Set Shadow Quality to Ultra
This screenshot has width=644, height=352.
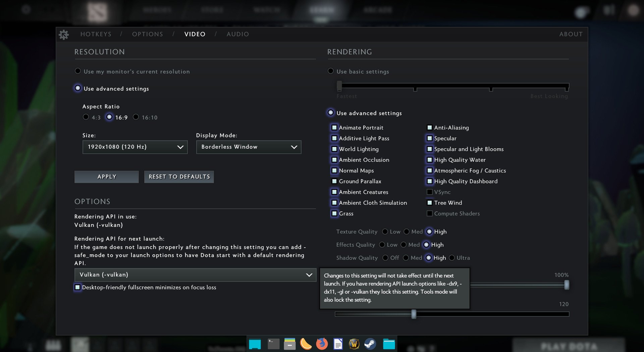click(452, 258)
